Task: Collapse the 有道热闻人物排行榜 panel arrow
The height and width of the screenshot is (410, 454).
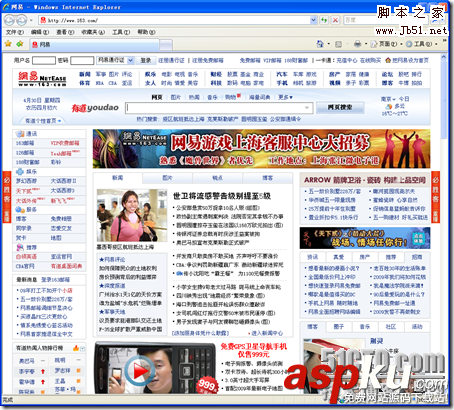Action: coord(82,348)
